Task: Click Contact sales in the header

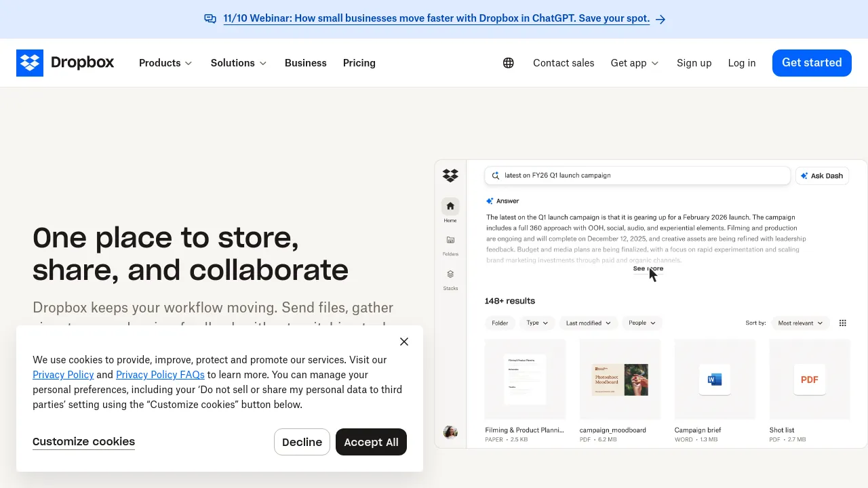Action: pyautogui.click(x=564, y=63)
